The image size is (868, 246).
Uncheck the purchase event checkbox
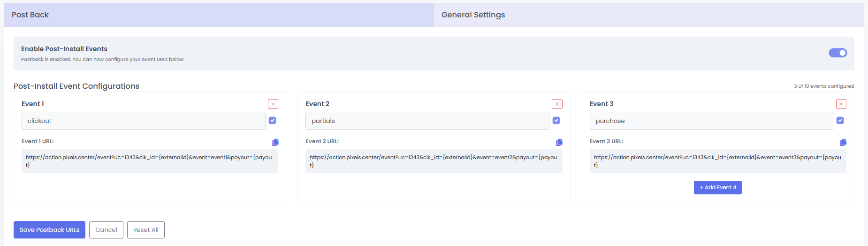pyautogui.click(x=840, y=121)
